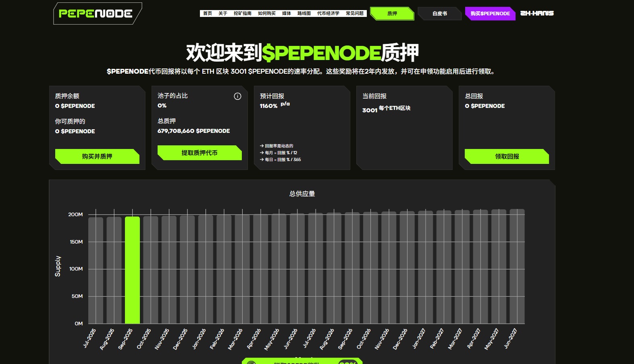Open the 白皮书 whitepaper button
Viewport: 634px width, 364px height.
(x=440, y=14)
